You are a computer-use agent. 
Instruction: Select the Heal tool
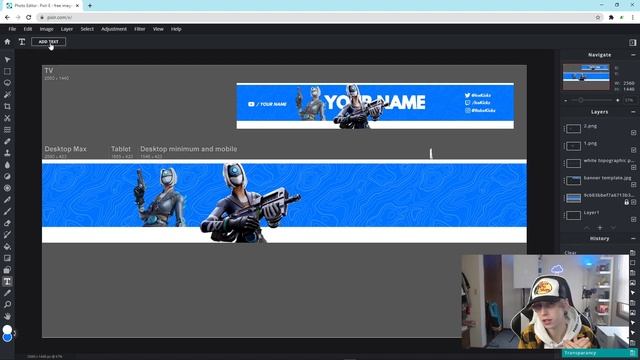[x=7, y=141]
